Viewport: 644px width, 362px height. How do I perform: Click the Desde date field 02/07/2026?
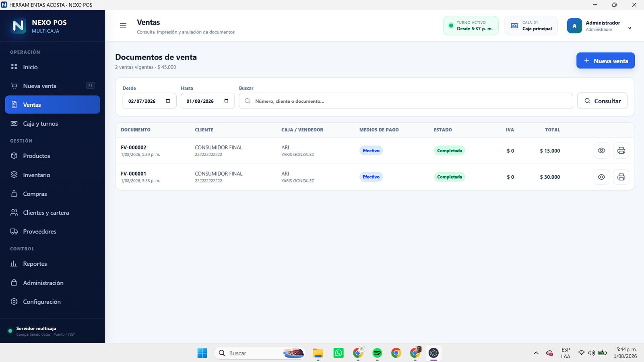(x=149, y=101)
